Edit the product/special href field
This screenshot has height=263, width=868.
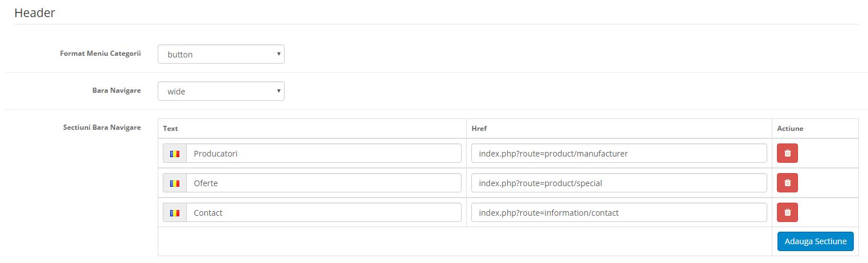coord(619,183)
